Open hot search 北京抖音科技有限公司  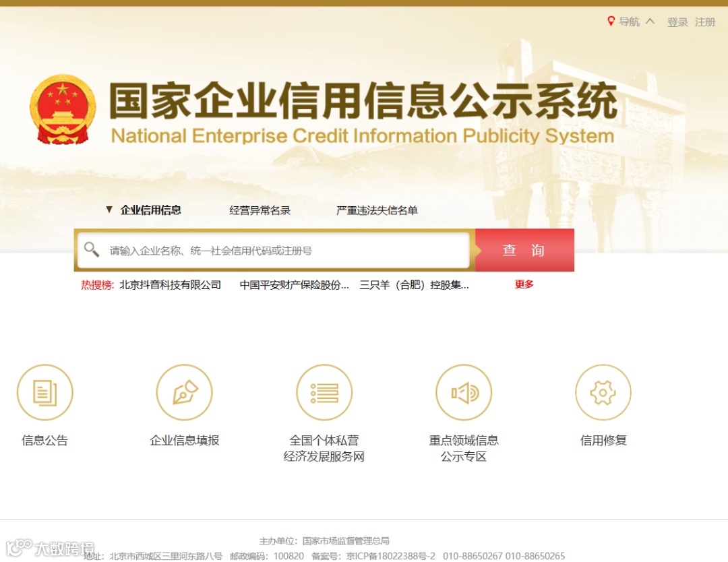click(x=170, y=285)
